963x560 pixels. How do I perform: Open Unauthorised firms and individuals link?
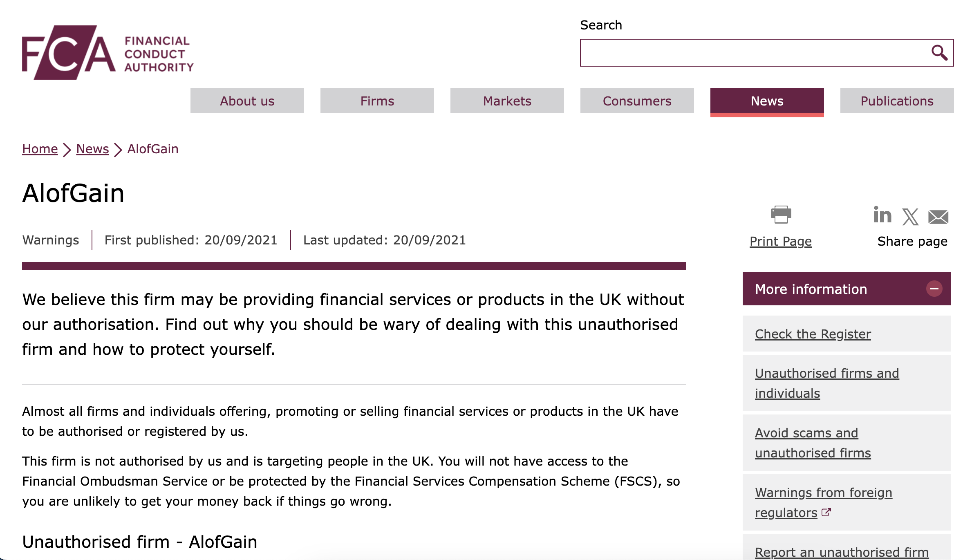827,383
